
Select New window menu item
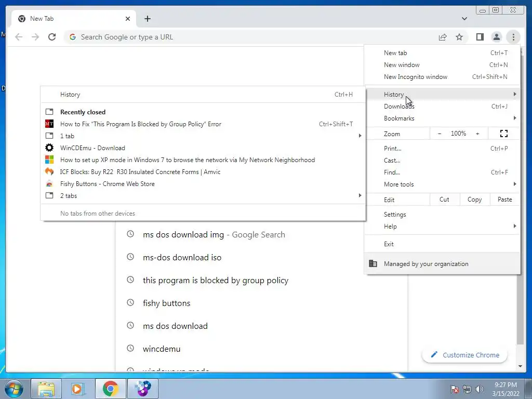pyautogui.click(x=442, y=64)
